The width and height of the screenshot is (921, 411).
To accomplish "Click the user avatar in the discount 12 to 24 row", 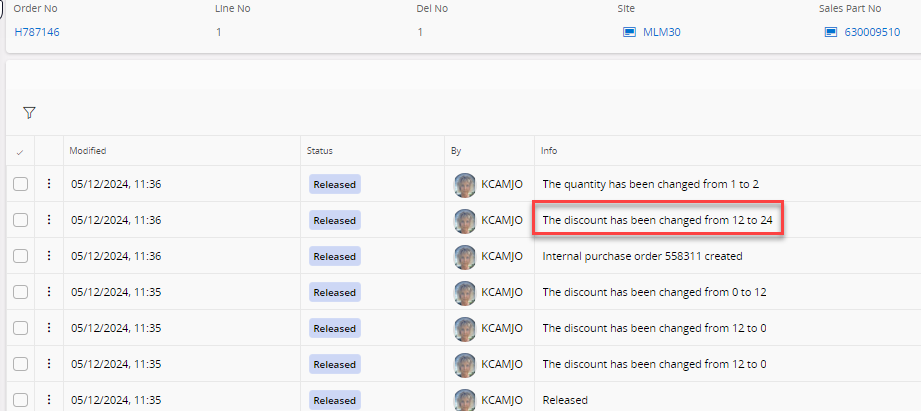I will tap(465, 220).
